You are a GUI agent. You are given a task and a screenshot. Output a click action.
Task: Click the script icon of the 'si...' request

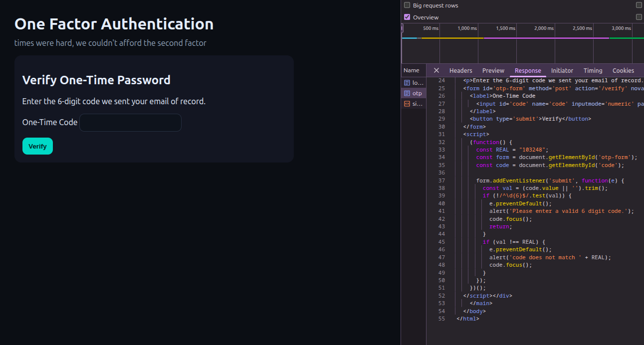pos(407,104)
